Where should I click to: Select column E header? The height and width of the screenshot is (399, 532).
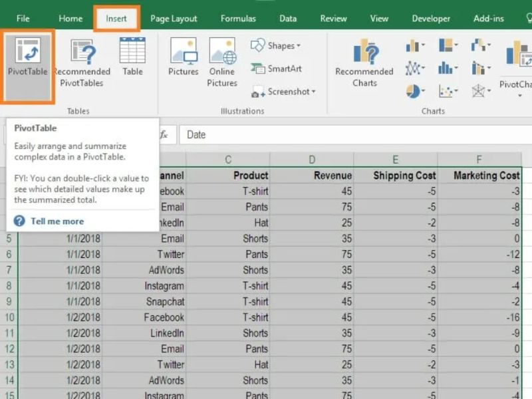395,160
